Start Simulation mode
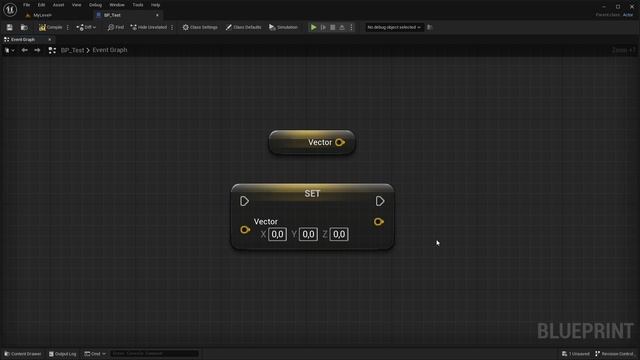Viewport: 640px width, 360px height. [x=283, y=27]
